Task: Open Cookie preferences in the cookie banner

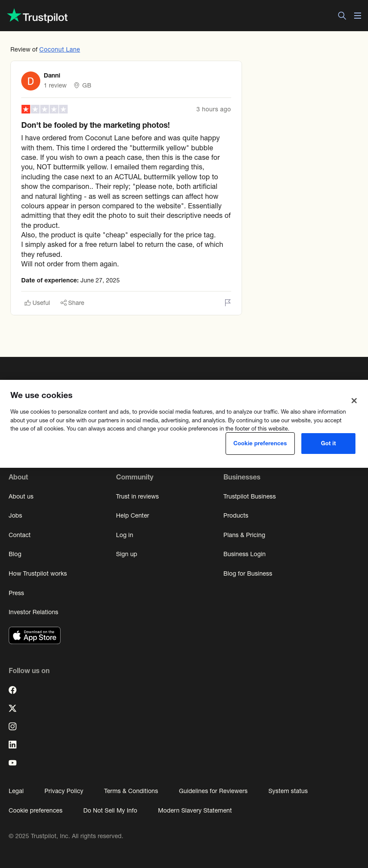Action: (260, 444)
